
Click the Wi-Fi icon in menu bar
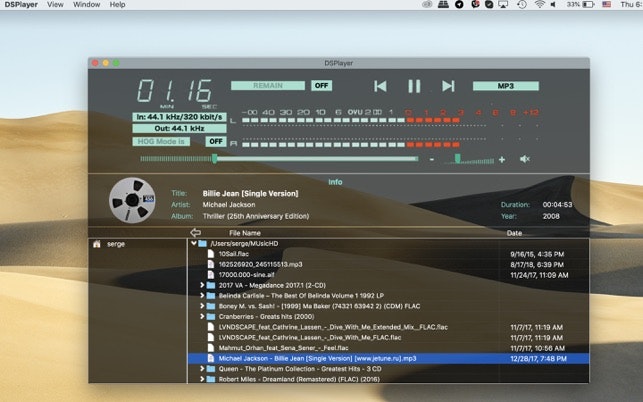pyautogui.click(x=540, y=5)
